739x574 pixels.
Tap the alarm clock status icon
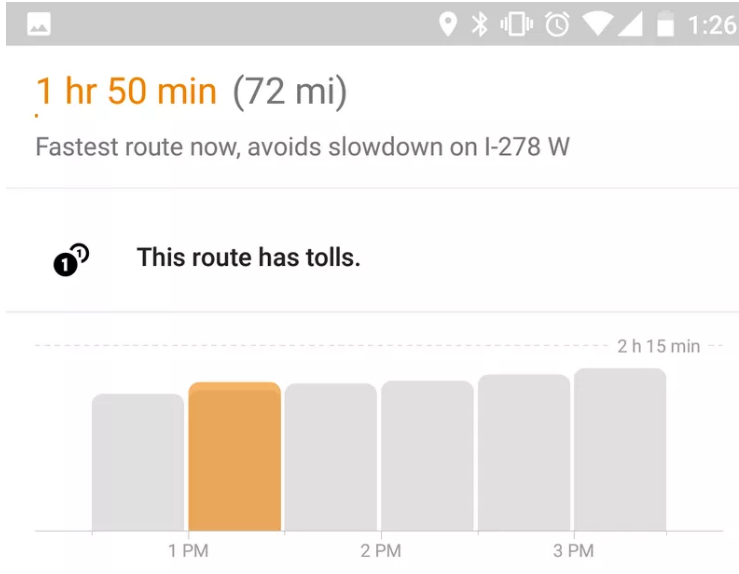point(557,25)
